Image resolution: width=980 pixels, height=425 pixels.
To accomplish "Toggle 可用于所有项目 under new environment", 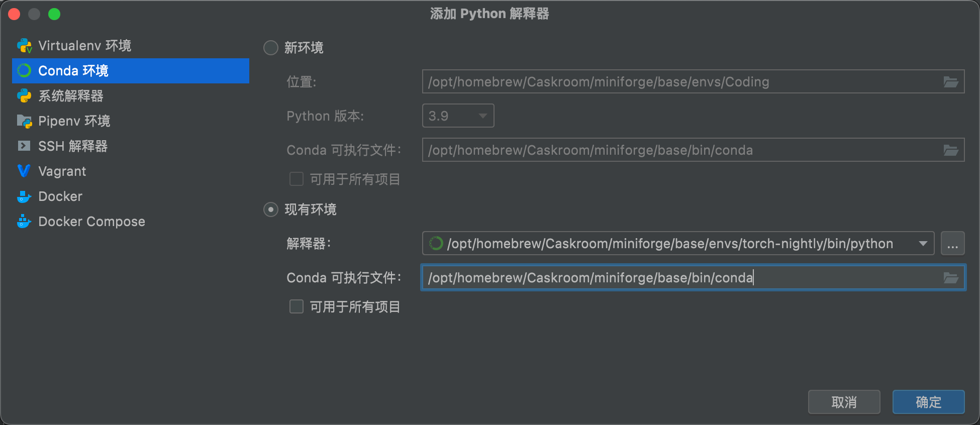I will point(297,179).
